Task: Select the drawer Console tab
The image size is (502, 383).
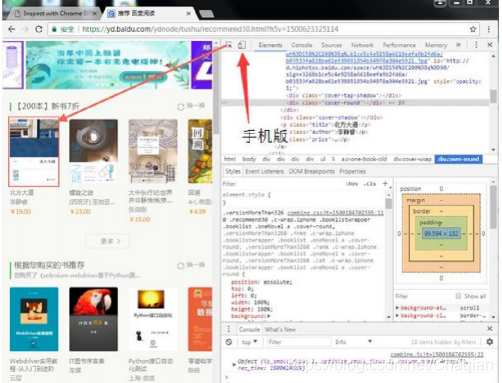Action: coord(249,329)
